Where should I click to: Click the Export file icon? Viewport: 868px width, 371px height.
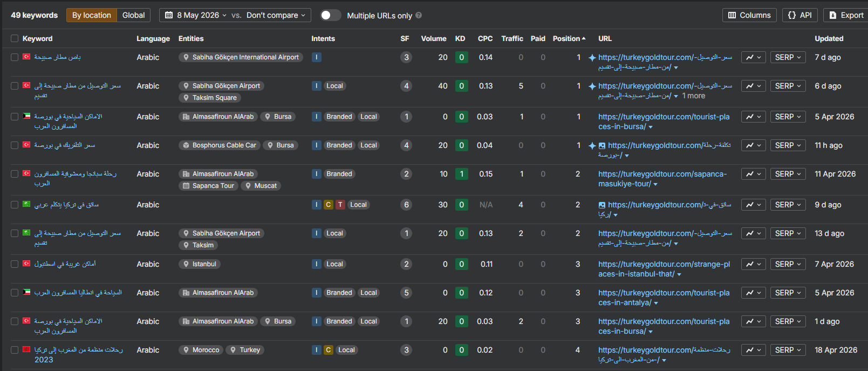point(833,15)
